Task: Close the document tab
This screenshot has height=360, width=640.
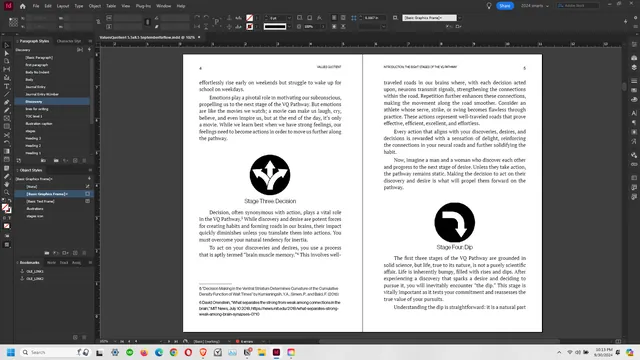Action: pos(199,37)
